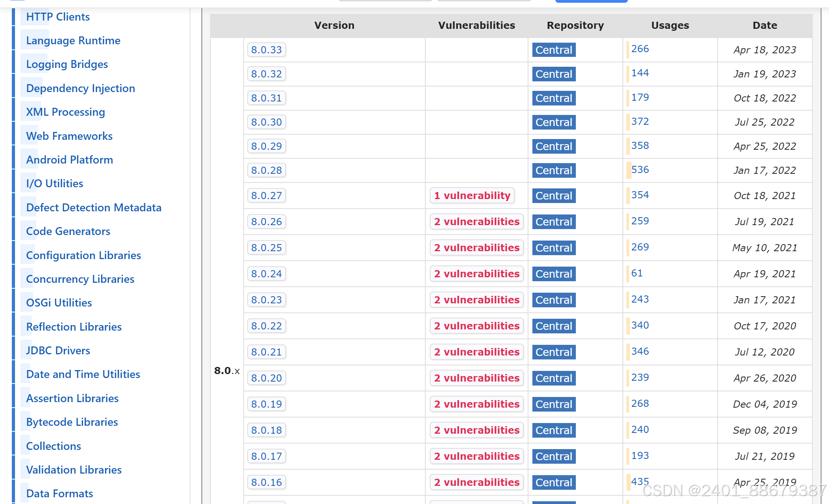Open usages count 372 for 8.0.30
Image resolution: width=829 pixels, height=504 pixels.
click(x=640, y=122)
